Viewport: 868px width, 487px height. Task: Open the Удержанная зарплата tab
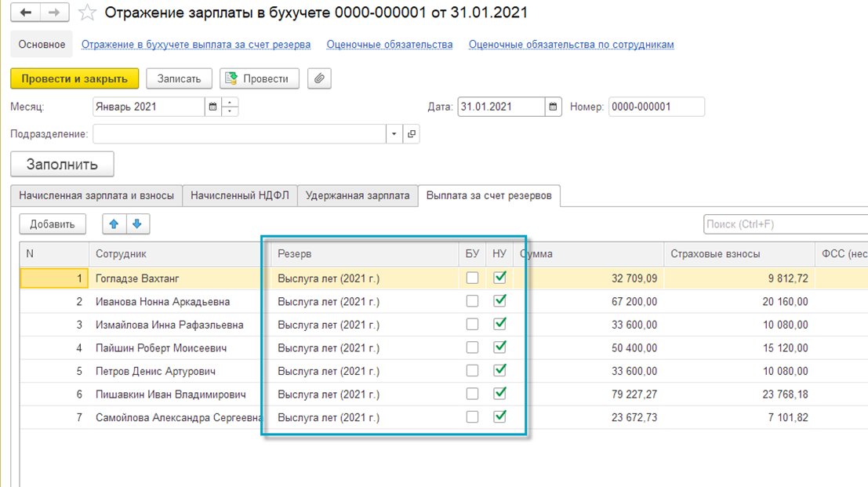[358, 195]
